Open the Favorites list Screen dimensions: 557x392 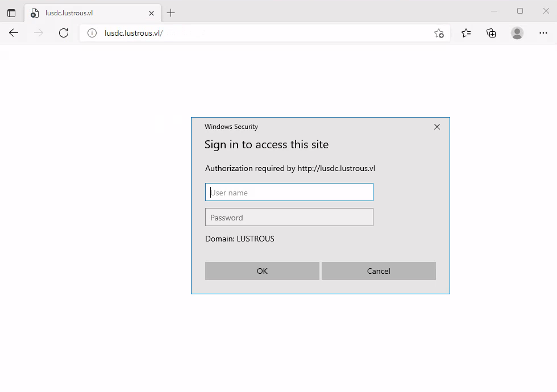point(466,33)
